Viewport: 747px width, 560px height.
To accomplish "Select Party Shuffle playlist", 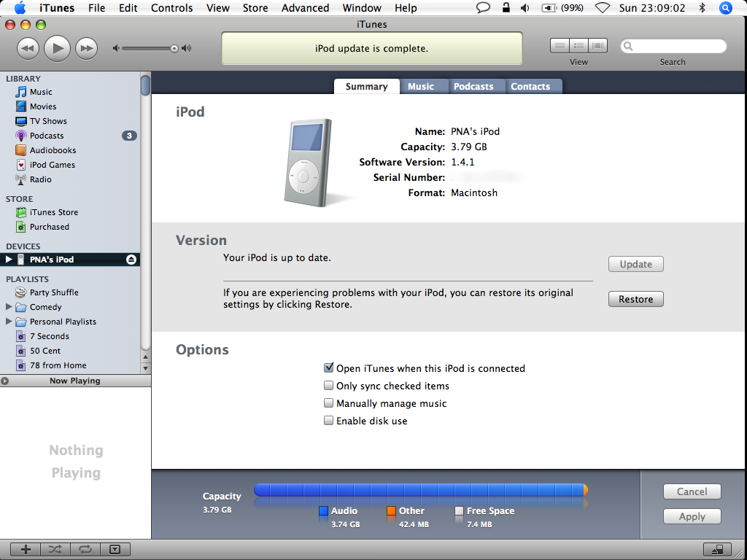I will (54, 292).
